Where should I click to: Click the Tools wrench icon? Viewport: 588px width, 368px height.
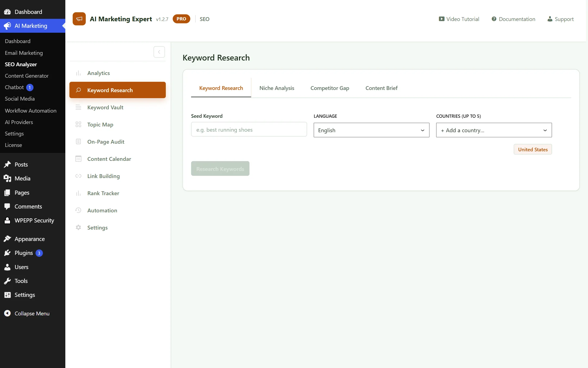pos(7,281)
